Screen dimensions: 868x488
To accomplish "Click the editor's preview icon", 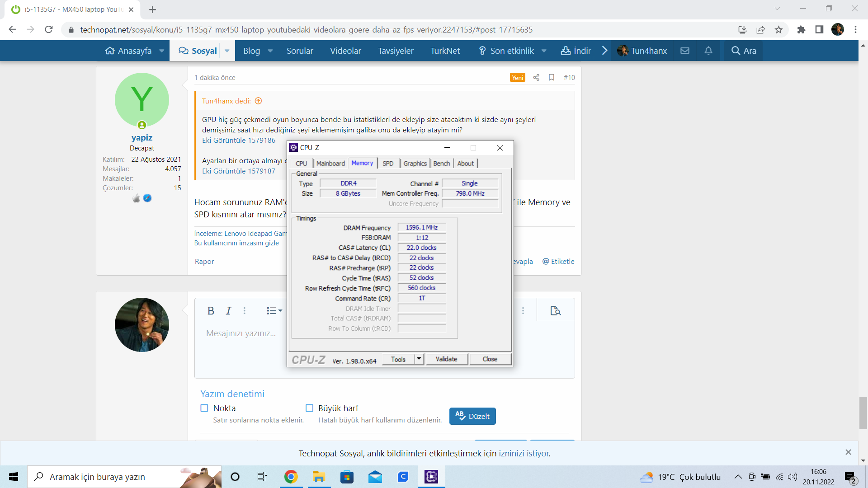I will (x=556, y=311).
